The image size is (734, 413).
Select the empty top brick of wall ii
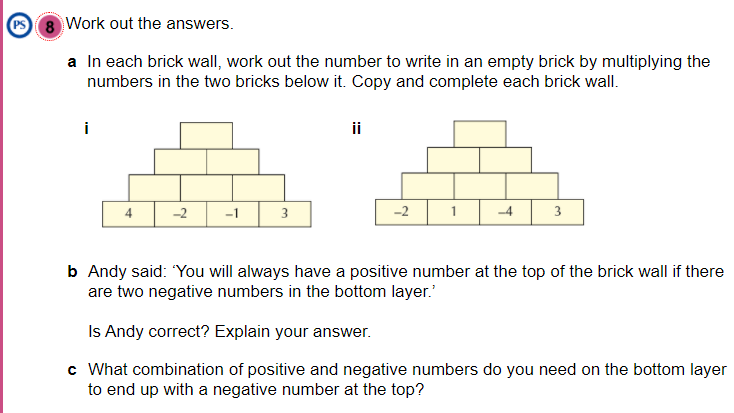click(x=479, y=134)
